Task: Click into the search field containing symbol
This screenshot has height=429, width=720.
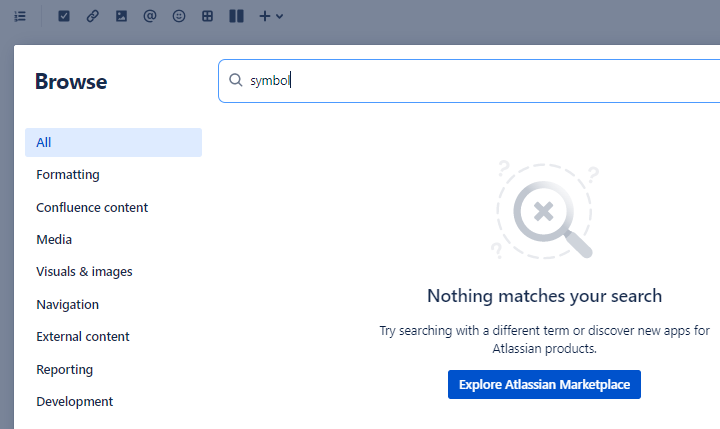Action: pos(469,81)
